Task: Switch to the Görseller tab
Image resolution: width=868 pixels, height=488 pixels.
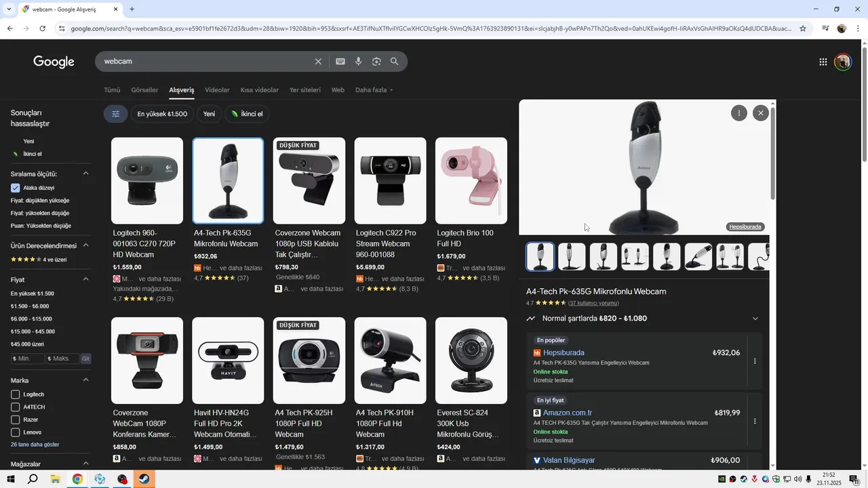Action: 144,90
